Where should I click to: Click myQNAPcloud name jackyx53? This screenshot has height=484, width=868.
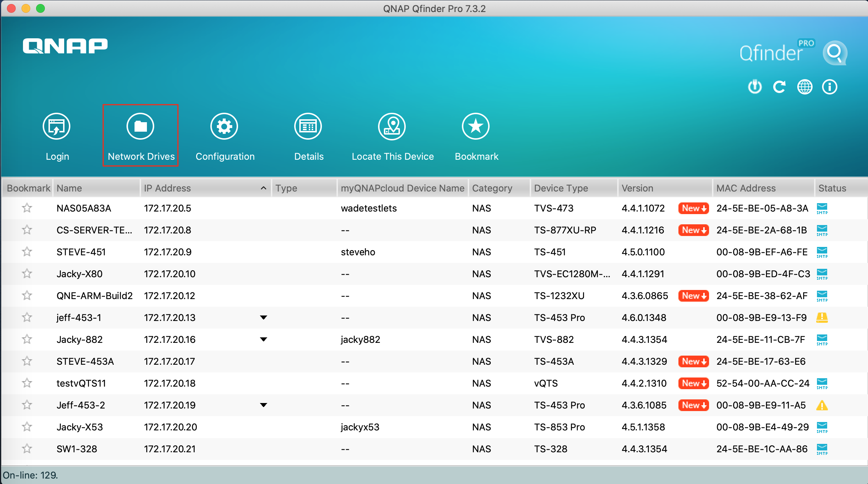[360, 427]
